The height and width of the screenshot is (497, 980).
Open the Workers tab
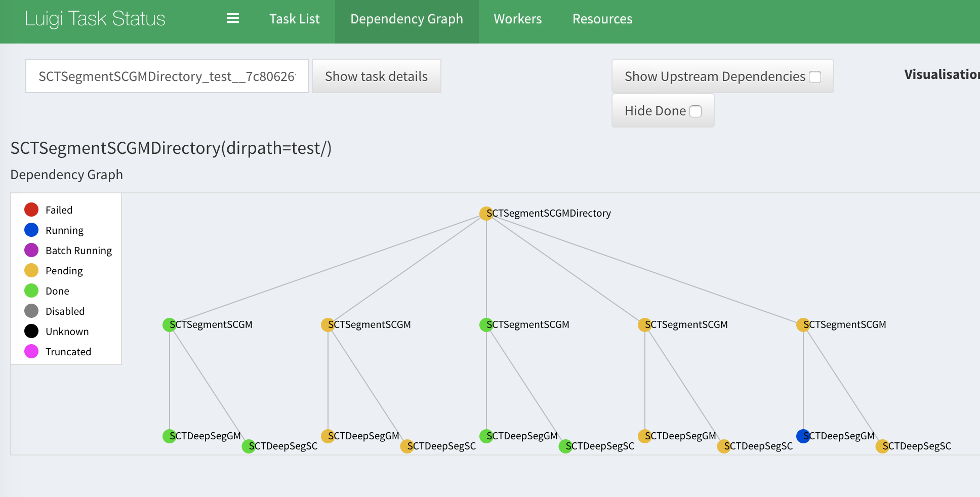pyautogui.click(x=518, y=19)
